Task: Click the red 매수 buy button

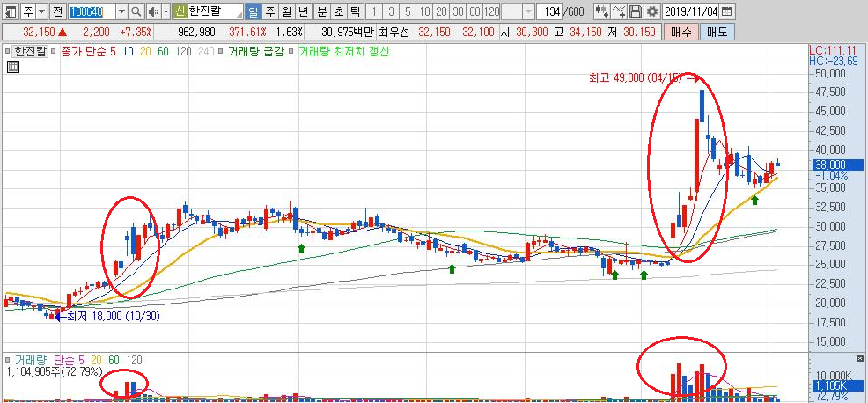Action: [x=680, y=32]
